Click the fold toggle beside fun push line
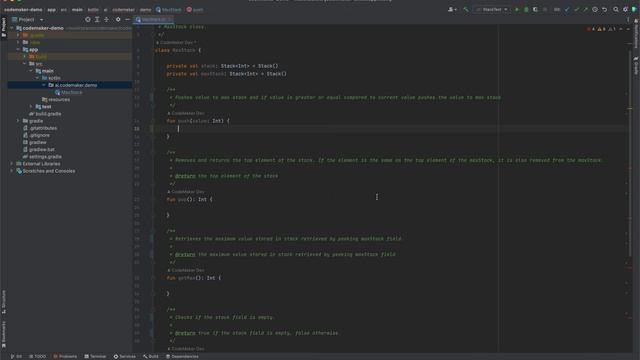The width and height of the screenshot is (640, 360). [x=152, y=121]
